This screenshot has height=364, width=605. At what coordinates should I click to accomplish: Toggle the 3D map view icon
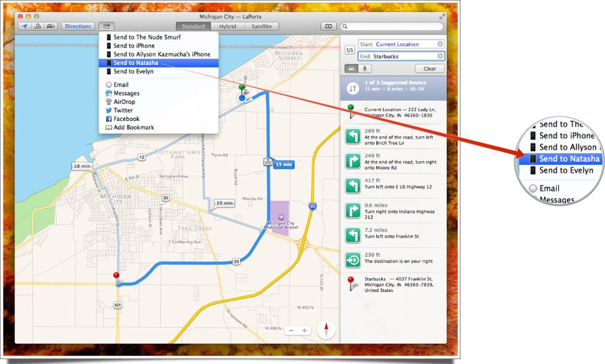click(38, 26)
